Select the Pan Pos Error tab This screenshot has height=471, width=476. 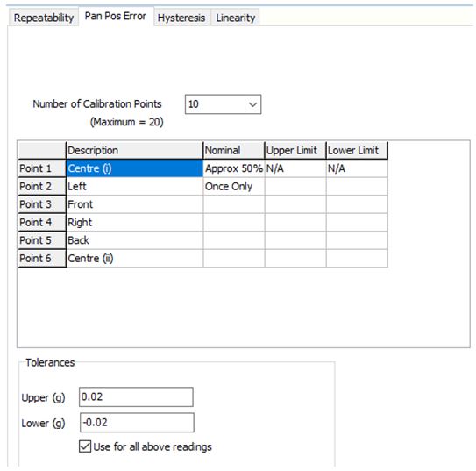point(116,16)
